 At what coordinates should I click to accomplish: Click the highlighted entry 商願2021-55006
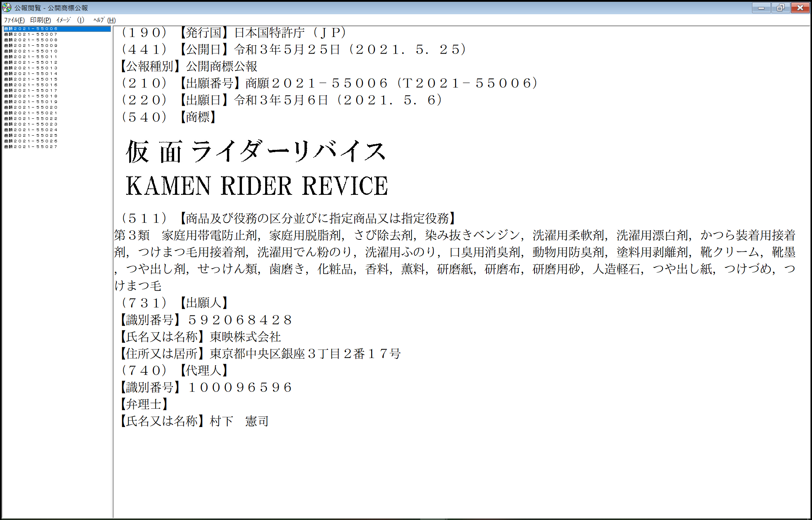(x=31, y=29)
